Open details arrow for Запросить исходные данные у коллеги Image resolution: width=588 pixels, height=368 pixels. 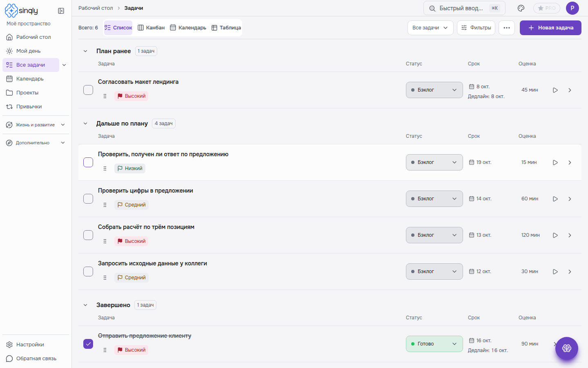(x=570, y=272)
